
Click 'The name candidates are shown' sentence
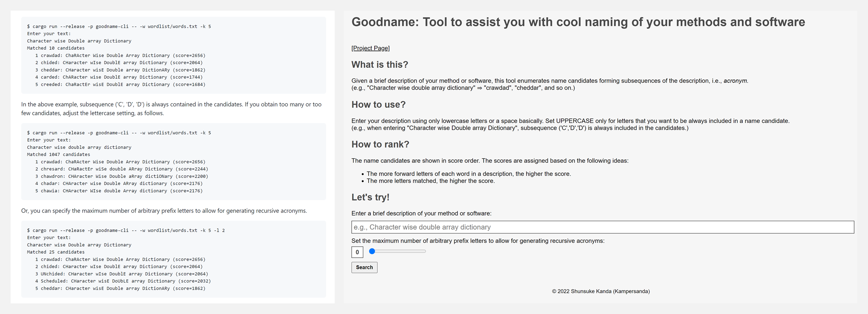[490, 161]
